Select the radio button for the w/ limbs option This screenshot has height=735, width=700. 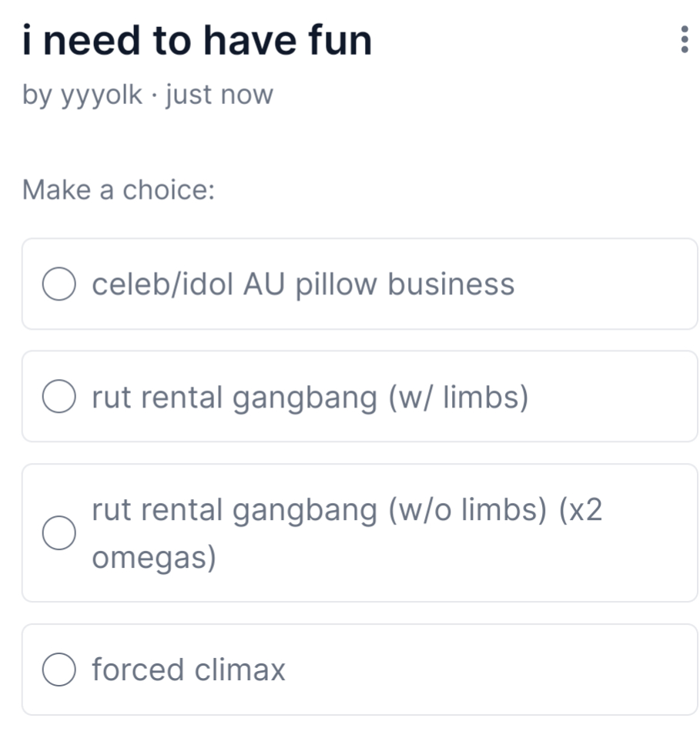(x=59, y=398)
